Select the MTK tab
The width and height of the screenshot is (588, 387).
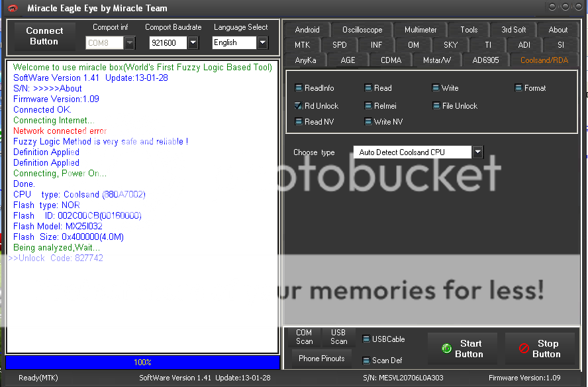(x=302, y=45)
